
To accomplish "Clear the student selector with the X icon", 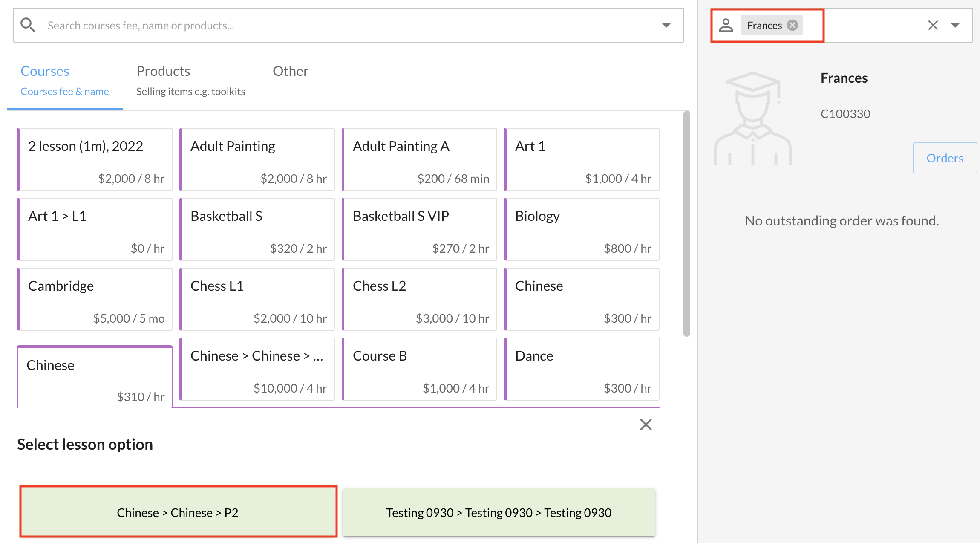I will [x=933, y=25].
